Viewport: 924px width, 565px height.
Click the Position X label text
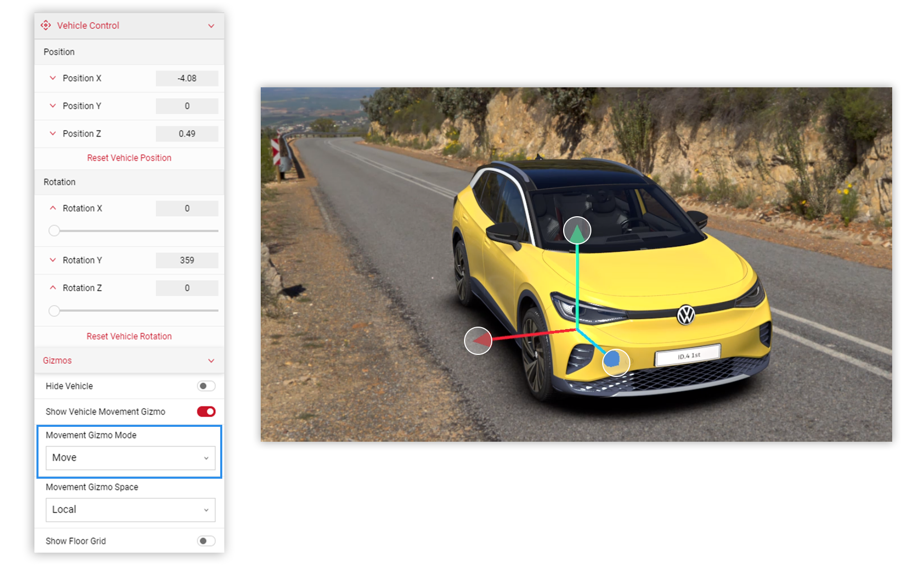pos(82,78)
